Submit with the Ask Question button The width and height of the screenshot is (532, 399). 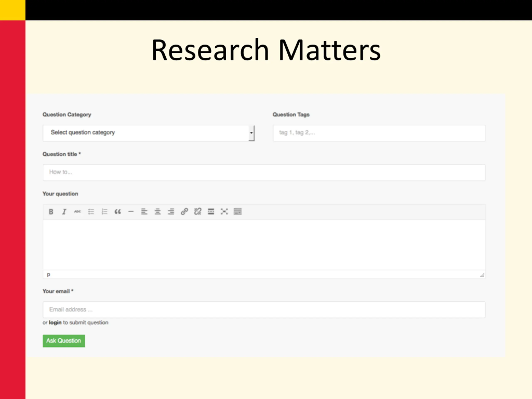(x=64, y=341)
